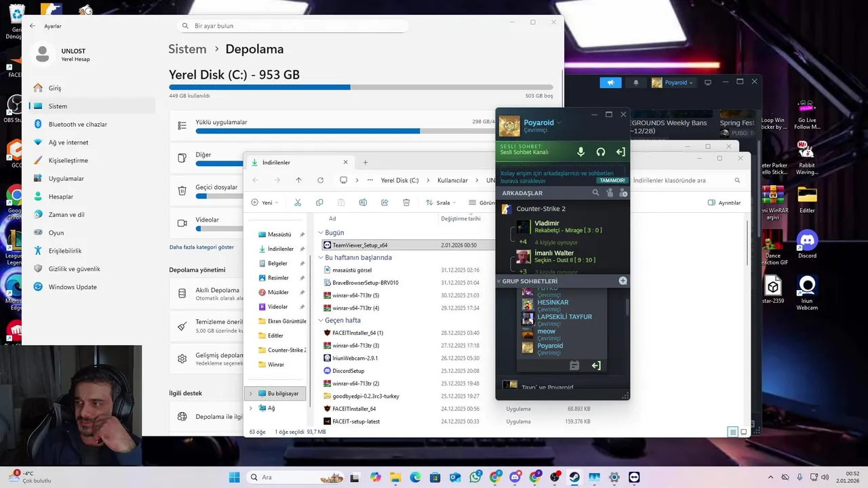The width and height of the screenshot is (868, 488).
Task: Mute microphone in Steam voice chat
Action: 580,152
